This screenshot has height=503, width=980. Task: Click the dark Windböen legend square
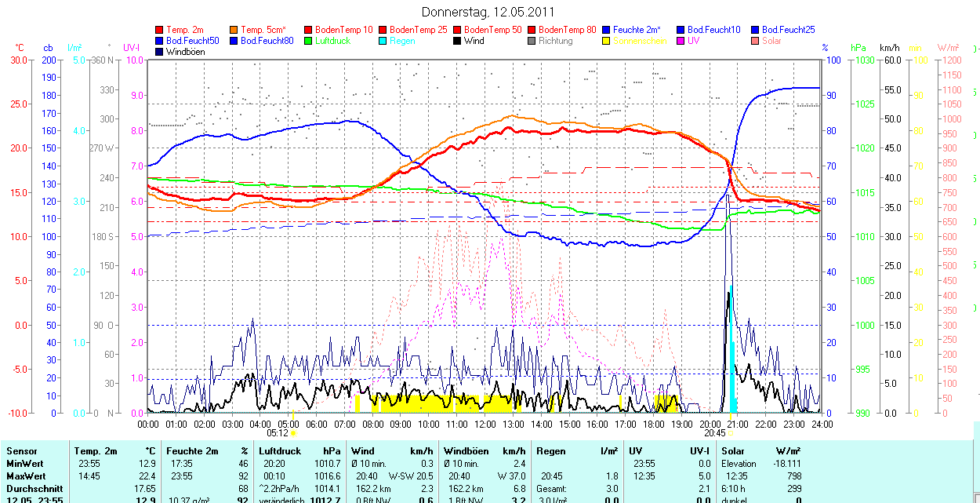pyautogui.click(x=160, y=52)
